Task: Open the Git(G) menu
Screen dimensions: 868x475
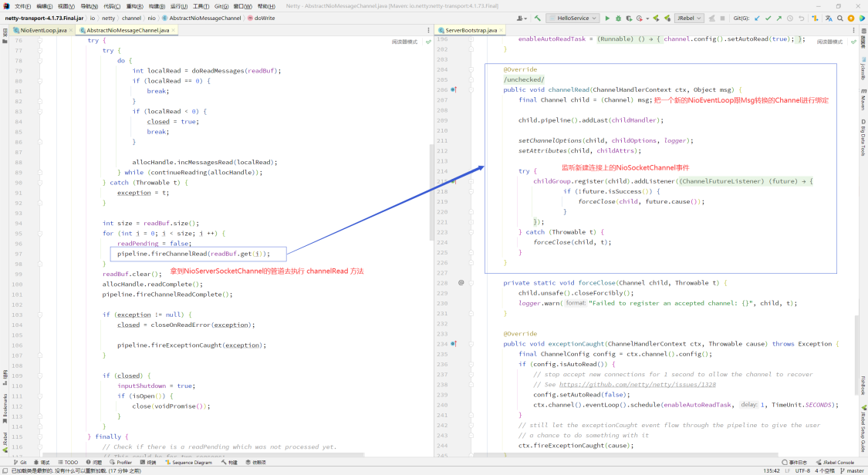Action: [221, 6]
